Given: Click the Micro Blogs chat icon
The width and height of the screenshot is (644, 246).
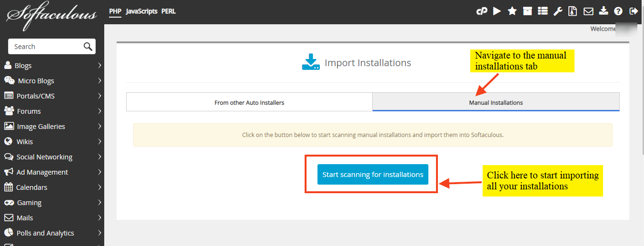Looking at the screenshot, I should [x=9, y=80].
